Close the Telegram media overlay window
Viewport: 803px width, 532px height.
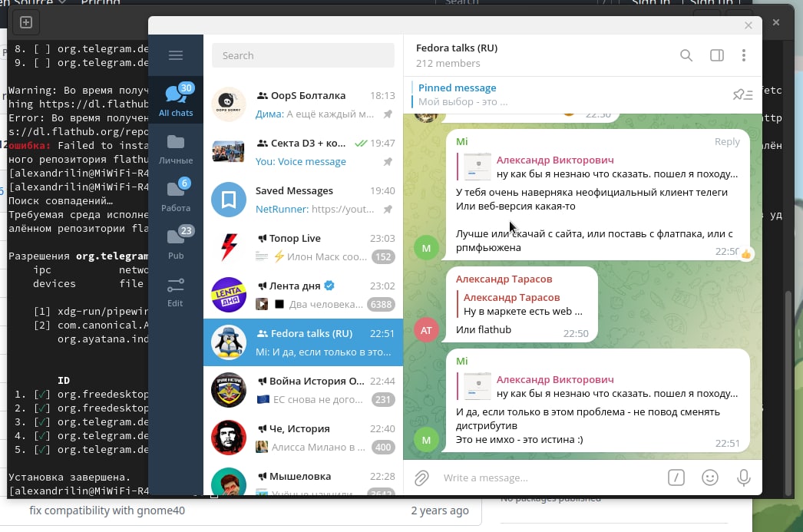pos(748,25)
